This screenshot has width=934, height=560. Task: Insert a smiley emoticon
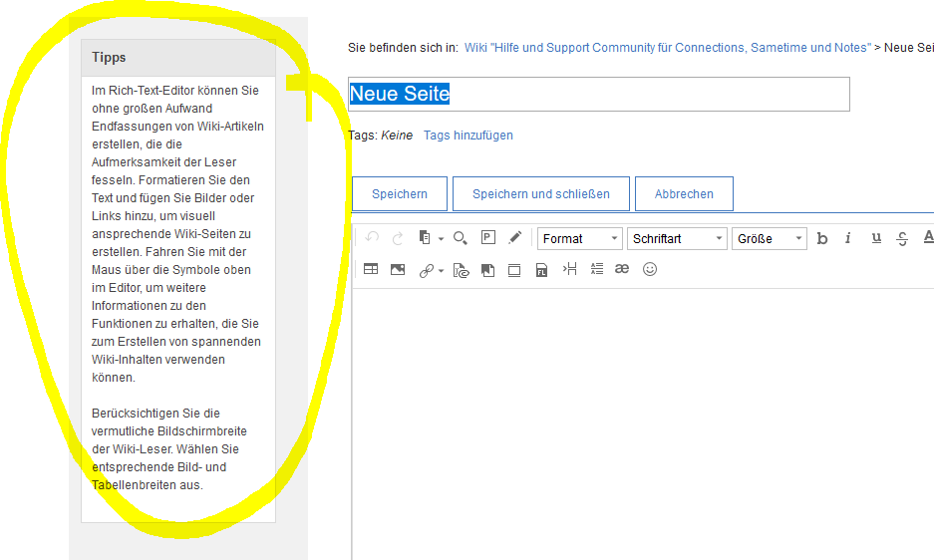650,269
